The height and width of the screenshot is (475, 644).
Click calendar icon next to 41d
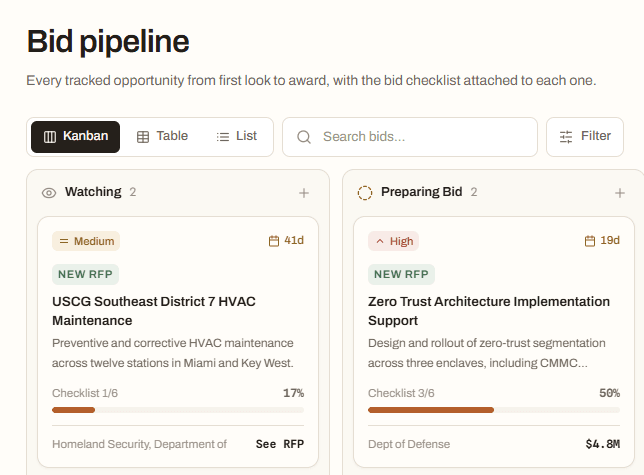(x=274, y=241)
